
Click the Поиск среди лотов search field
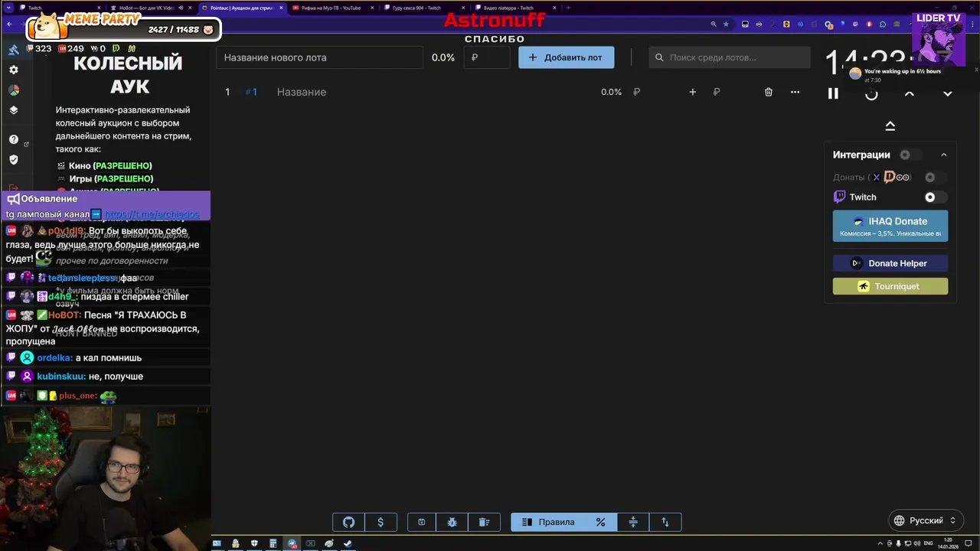pyautogui.click(x=730, y=57)
